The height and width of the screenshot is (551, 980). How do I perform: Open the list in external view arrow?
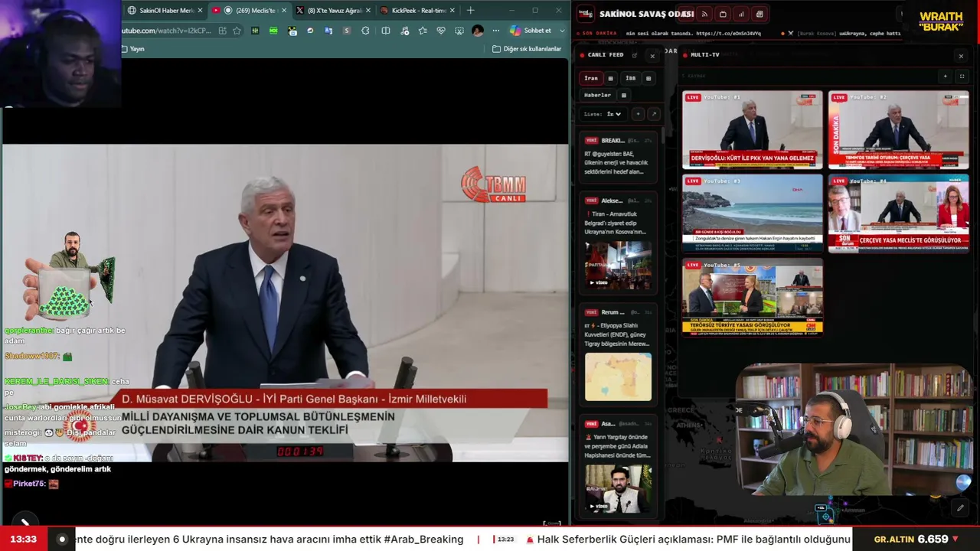(x=653, y=114)
